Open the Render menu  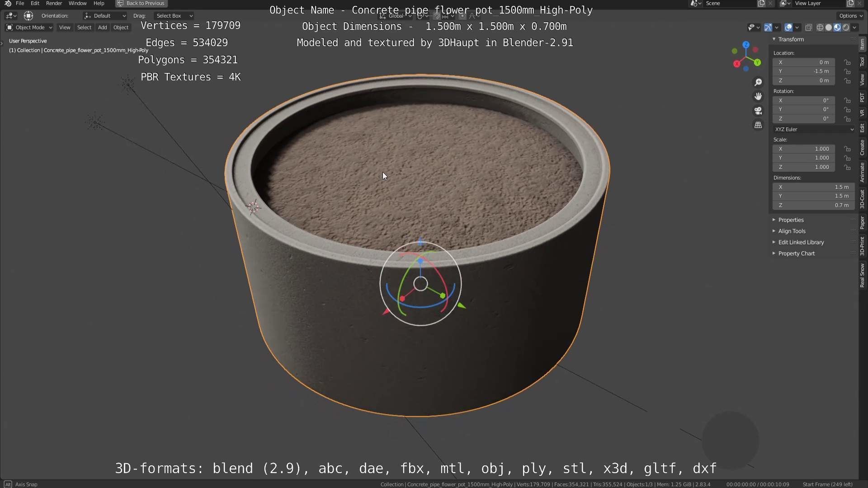tap(54, 3)
